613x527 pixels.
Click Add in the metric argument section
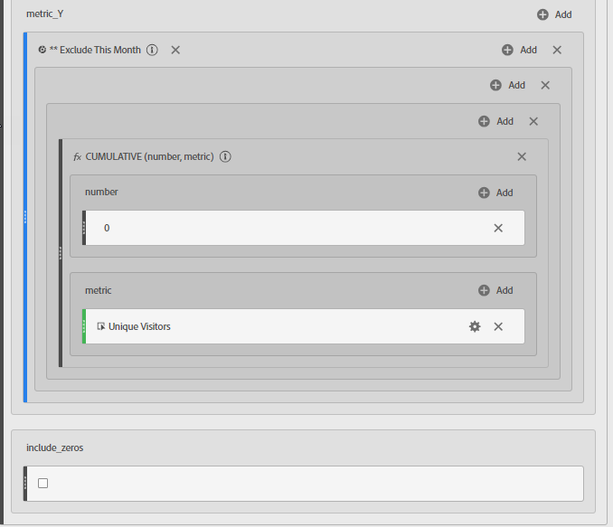pos(495,291)
